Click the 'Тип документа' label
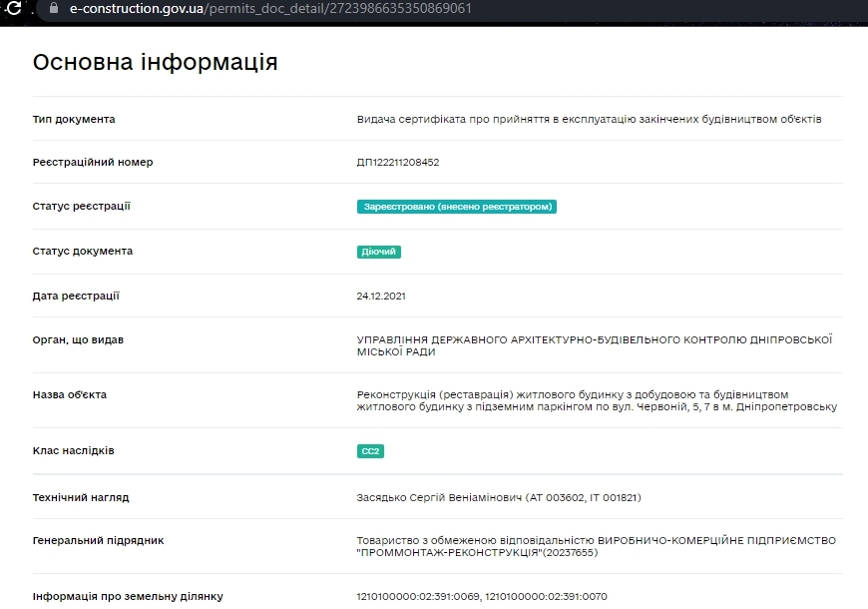 [x=74, y=119]
